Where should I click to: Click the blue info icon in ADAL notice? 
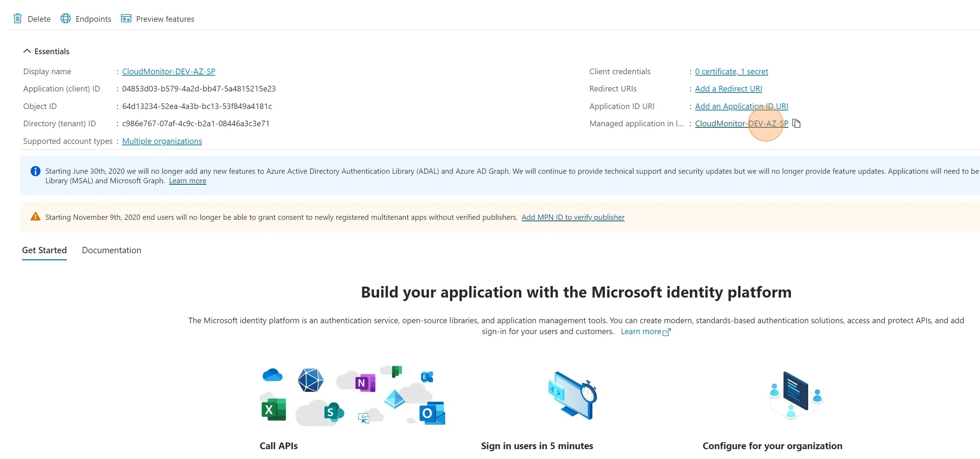pos(36,171)
